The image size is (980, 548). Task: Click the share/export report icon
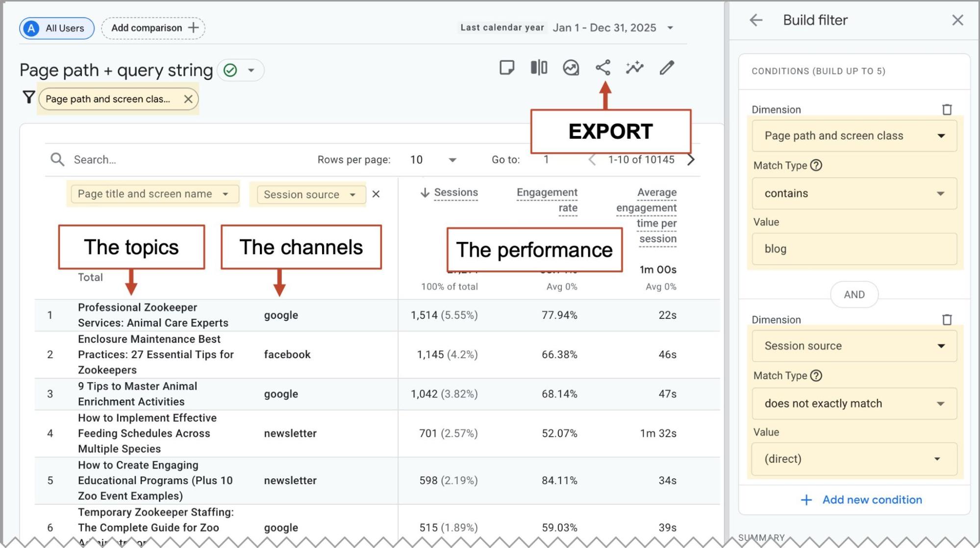tap(603, 68)
